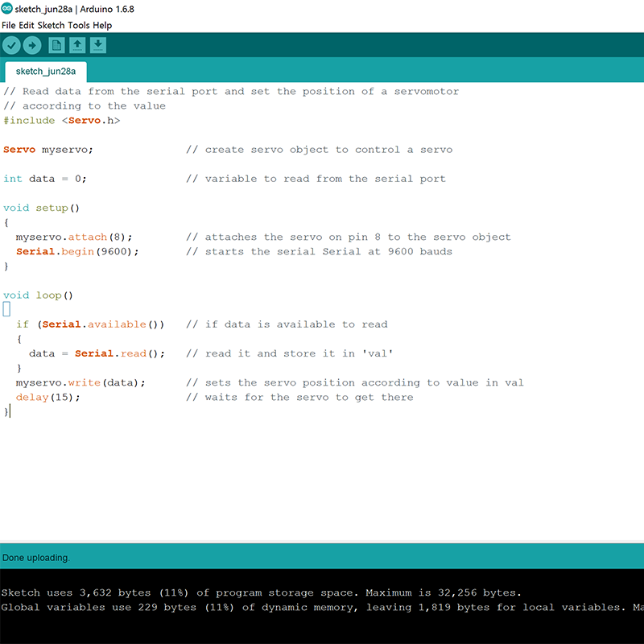Click the '#include <Servo.h>' line
This screenshot has width=644, height=644.
62,120
